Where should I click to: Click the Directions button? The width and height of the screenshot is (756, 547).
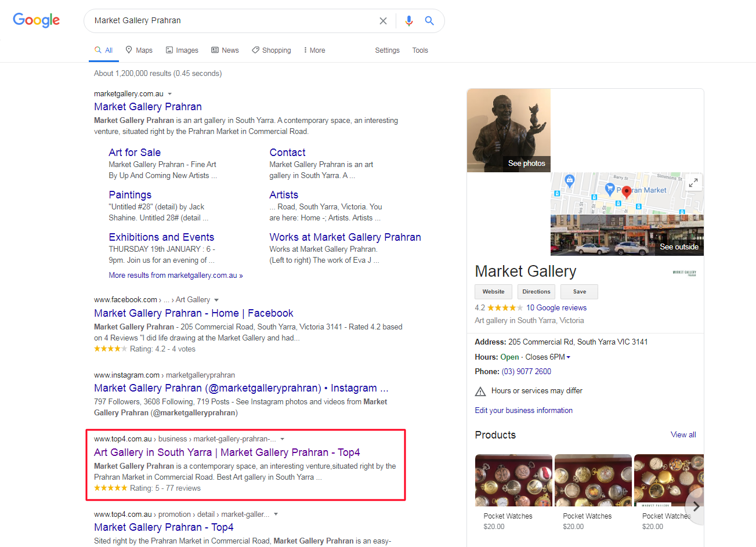[x=536, y=292]
